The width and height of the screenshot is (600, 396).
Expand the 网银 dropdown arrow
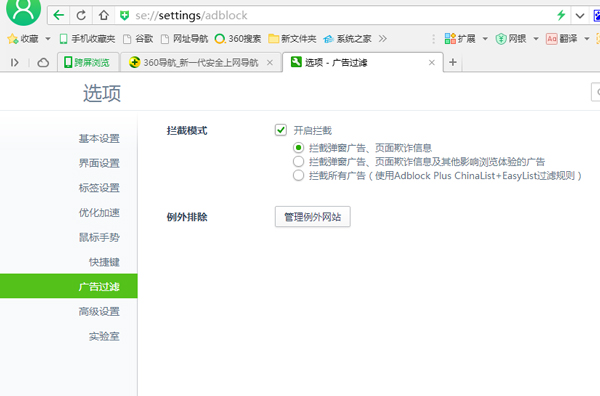click(536, 39)
